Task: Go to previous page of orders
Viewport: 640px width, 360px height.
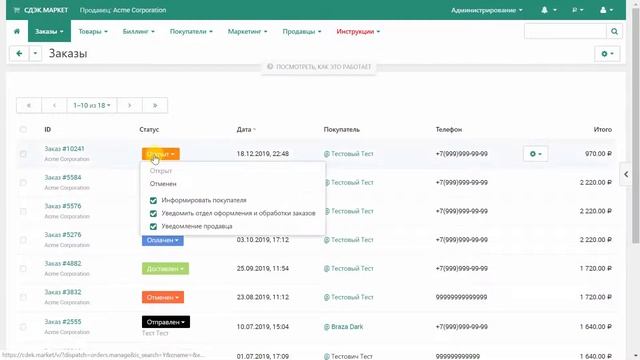Action: (54, 105)
